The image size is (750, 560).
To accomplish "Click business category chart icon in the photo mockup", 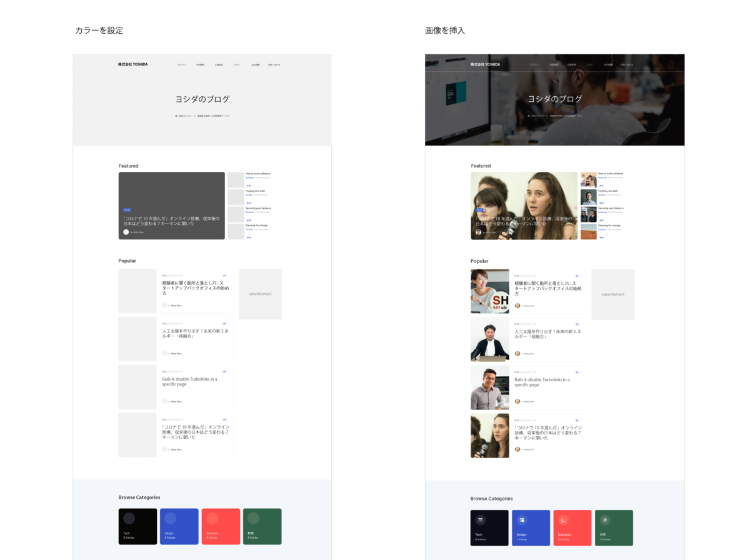I will [x=563, y=520].
